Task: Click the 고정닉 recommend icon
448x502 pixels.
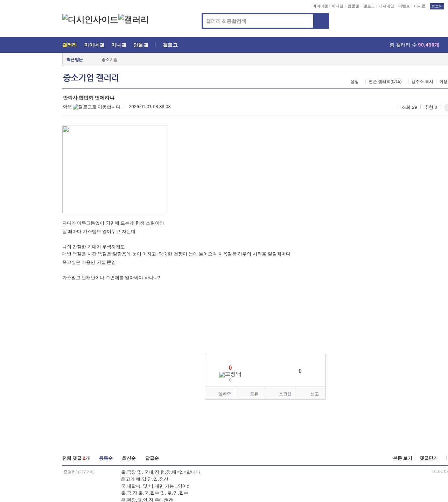Action: coord(230,374)
